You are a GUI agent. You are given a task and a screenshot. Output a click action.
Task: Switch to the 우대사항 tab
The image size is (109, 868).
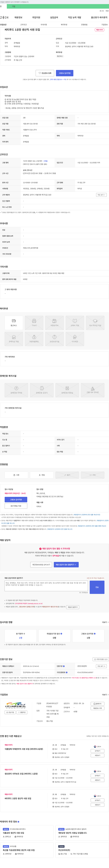pos(44,25)
